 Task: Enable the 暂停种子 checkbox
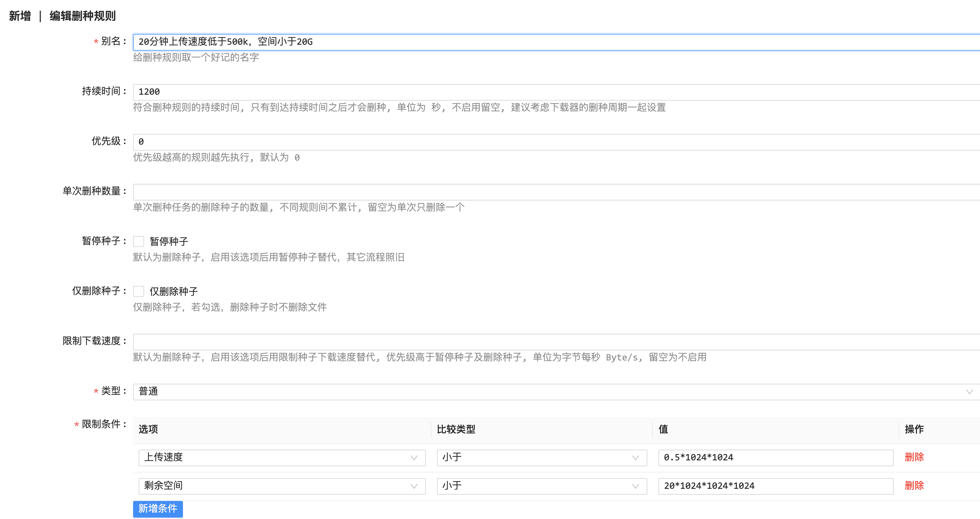pos(139,241)
